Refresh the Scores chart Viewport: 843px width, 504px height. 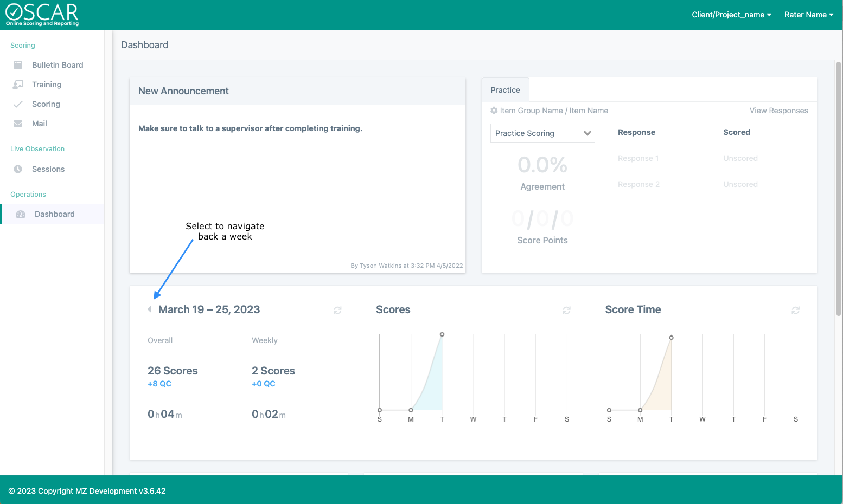566,311
